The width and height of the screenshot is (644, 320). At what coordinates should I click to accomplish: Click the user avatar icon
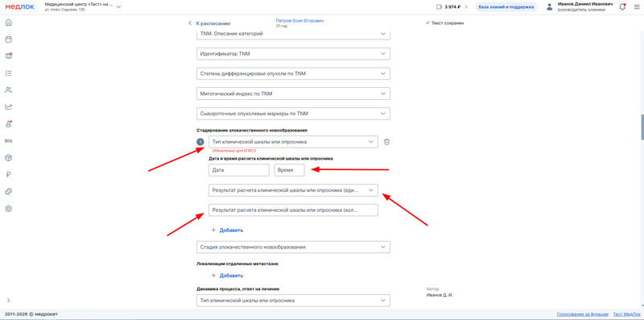click(x=549, y=7)
